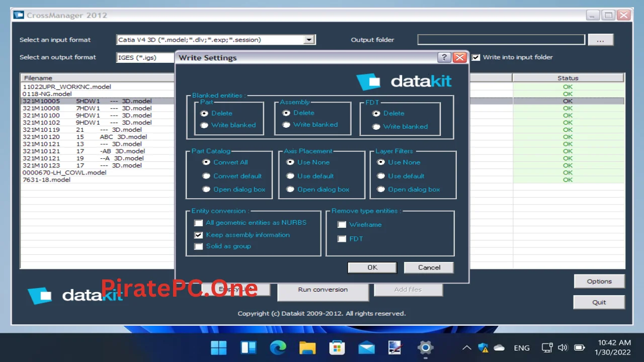Screen dimensions: 644x362
Task: Confirm Write Settings with OK
Action: [x=372, y=267]
